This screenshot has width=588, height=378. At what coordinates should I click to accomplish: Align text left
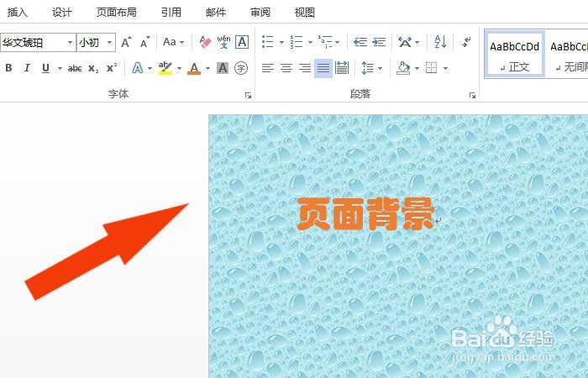268,68
